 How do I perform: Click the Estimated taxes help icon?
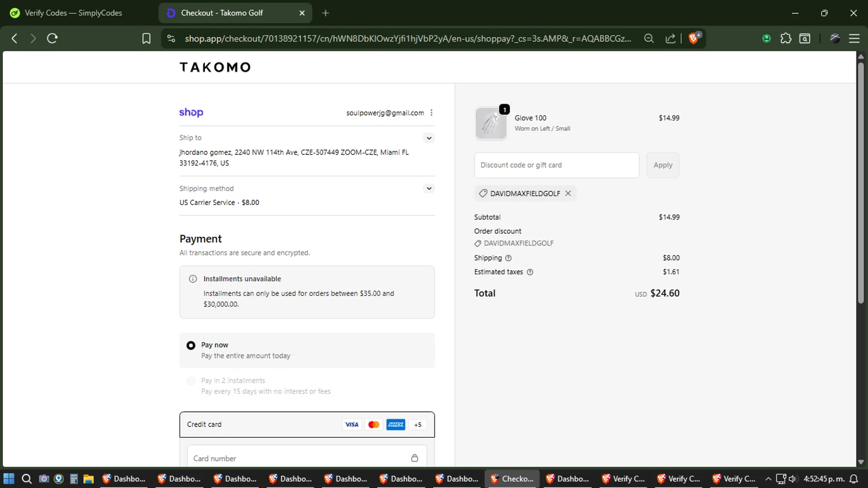tap(530, 272)
